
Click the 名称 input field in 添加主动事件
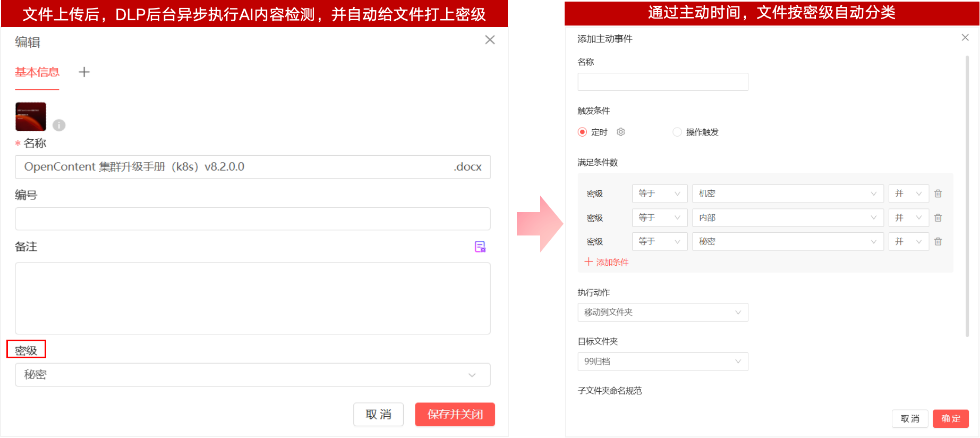[x=662, y=82]
